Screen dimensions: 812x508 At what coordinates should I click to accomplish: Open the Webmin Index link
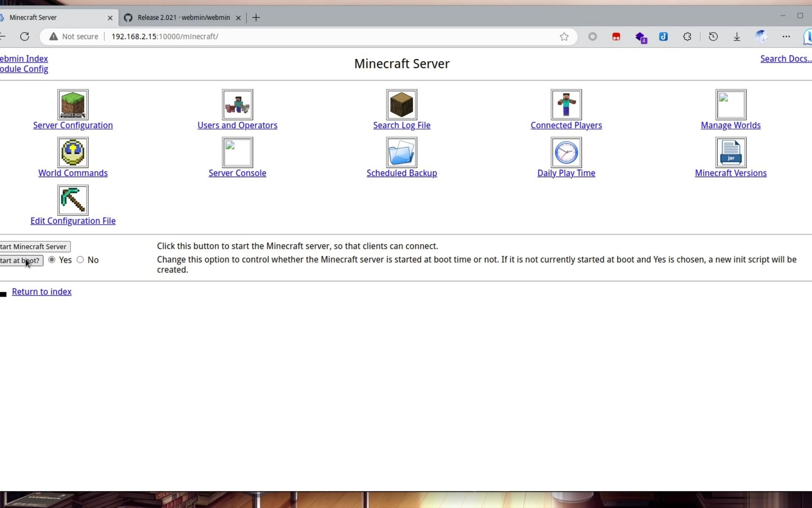pos(23,59)
